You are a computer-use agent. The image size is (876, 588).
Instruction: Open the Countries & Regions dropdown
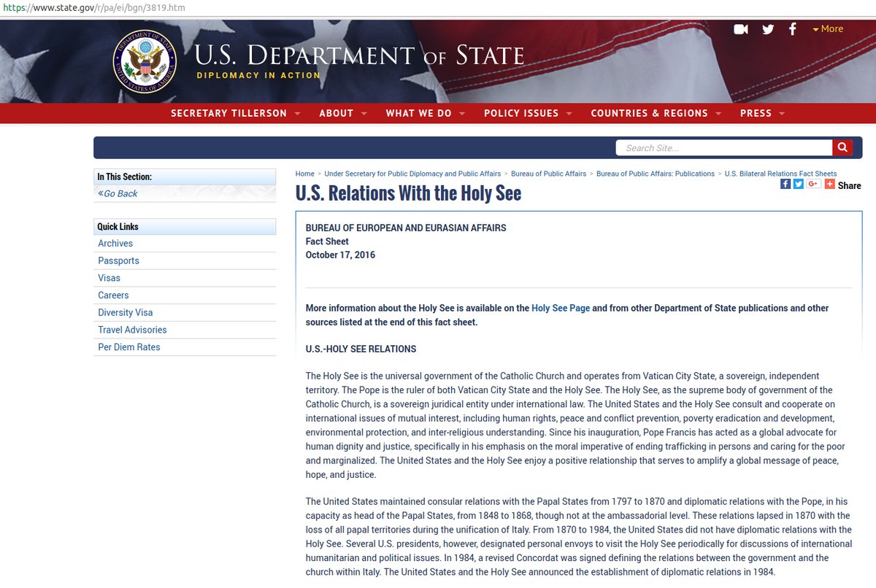click(656, 113)
